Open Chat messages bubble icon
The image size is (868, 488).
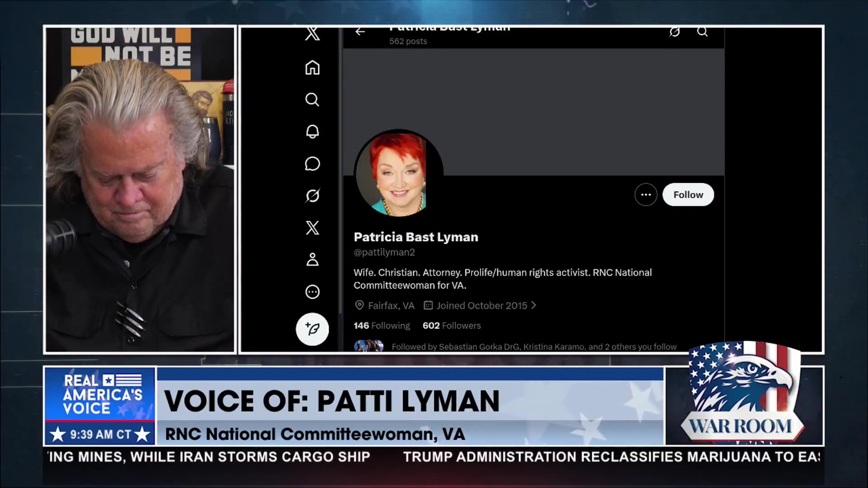[312, 164]
